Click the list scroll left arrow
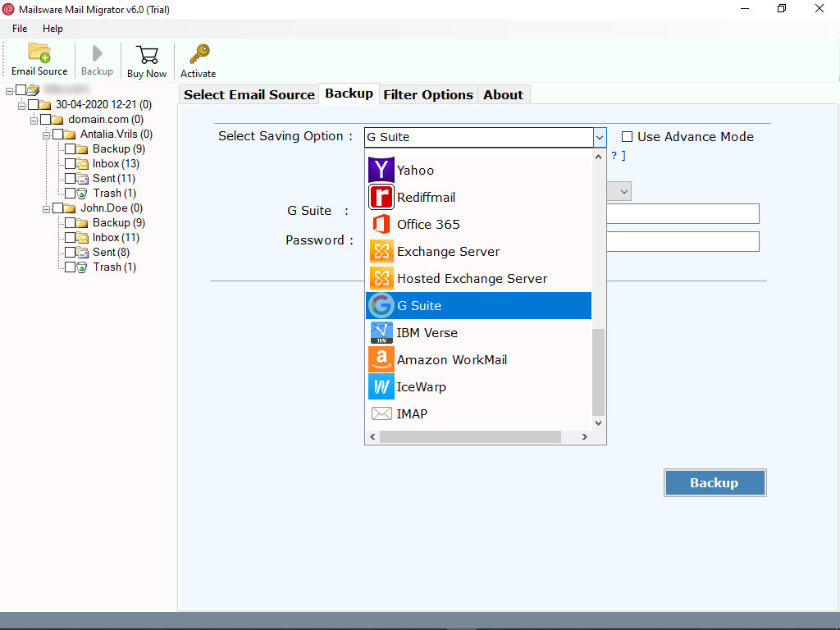840x630 pixels. [373, 437]
